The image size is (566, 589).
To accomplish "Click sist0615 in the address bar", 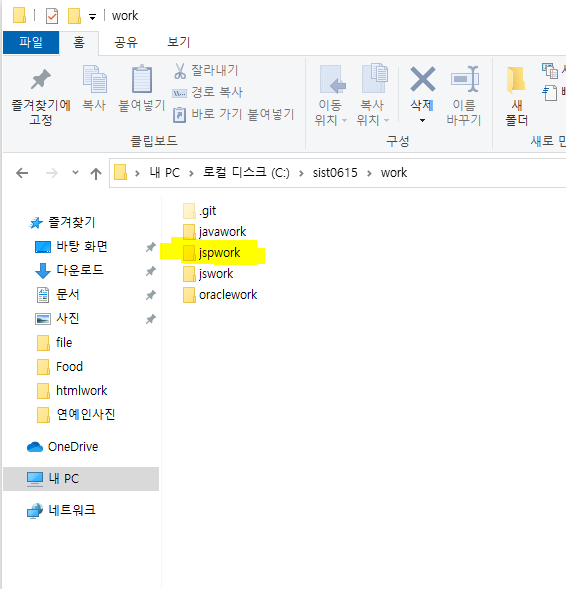I will pyautogui.click(x=335, y=173).
